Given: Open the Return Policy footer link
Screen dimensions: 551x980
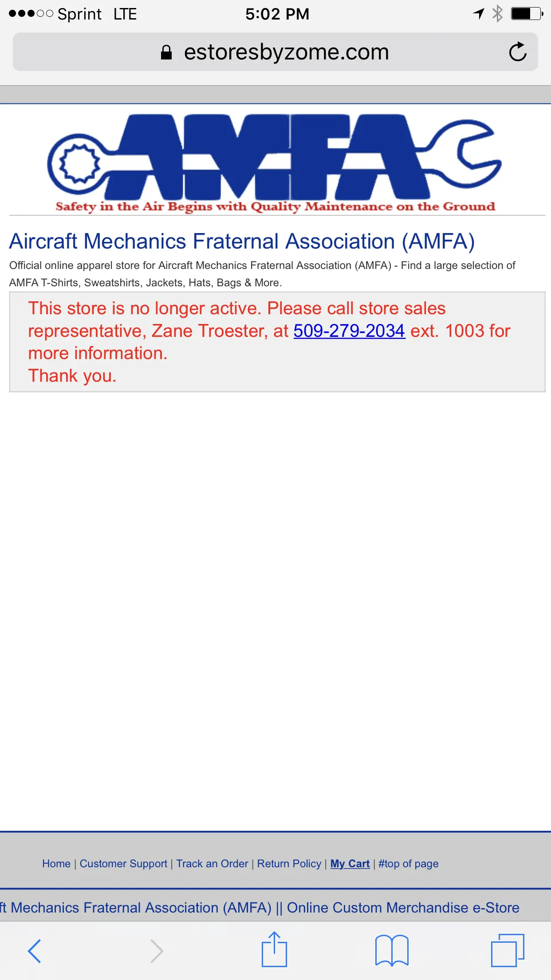Looking at the screenshot, I should [x=289, y=864].
